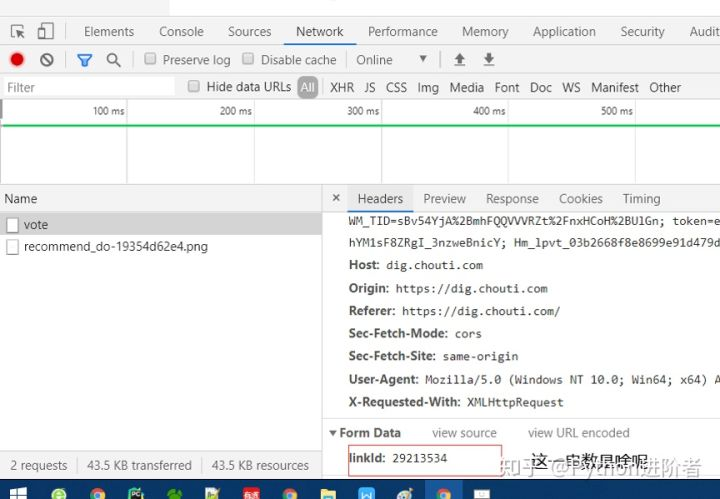This screenshot has width=720, height=499.
Task: Enable the Disable cache checkbox
Action: click(248, 59)
